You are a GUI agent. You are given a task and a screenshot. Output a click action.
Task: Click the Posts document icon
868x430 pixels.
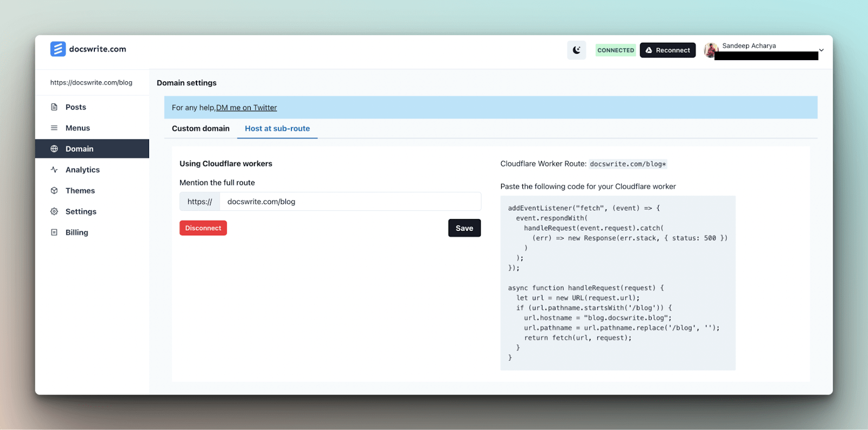[x=54, y=107]
